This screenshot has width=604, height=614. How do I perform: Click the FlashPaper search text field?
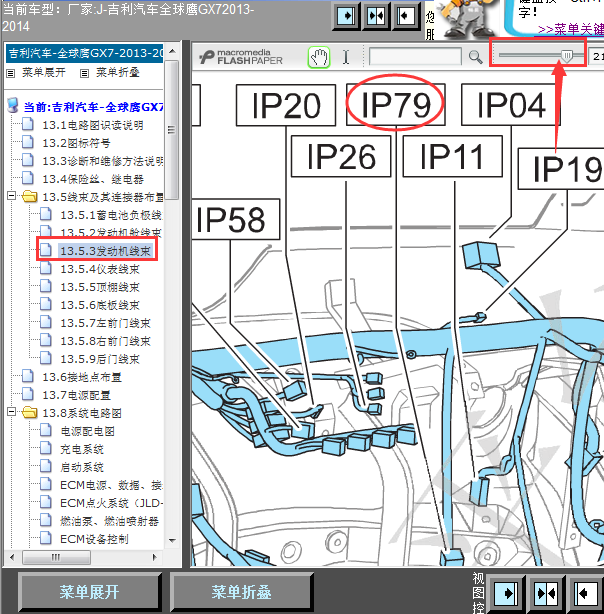click(x=415, y=57)
